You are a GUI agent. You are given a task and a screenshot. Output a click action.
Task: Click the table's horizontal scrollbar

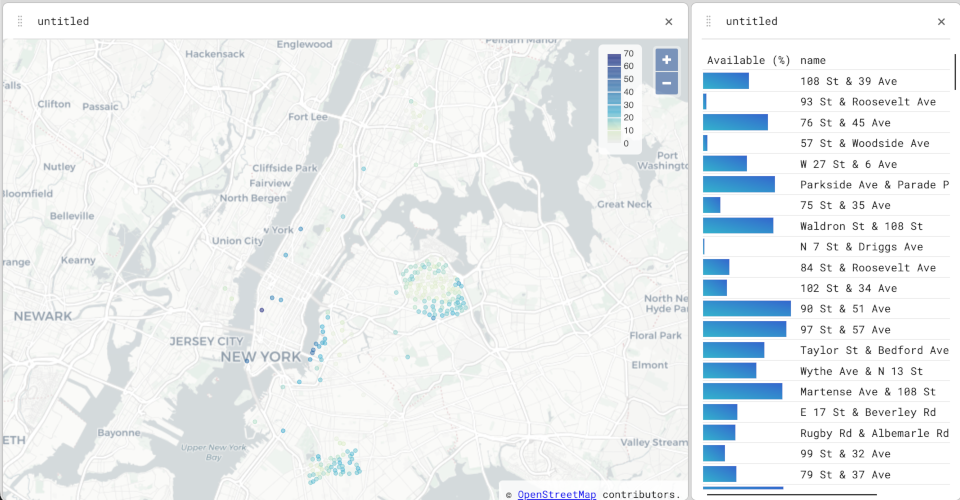click(790, 494)
